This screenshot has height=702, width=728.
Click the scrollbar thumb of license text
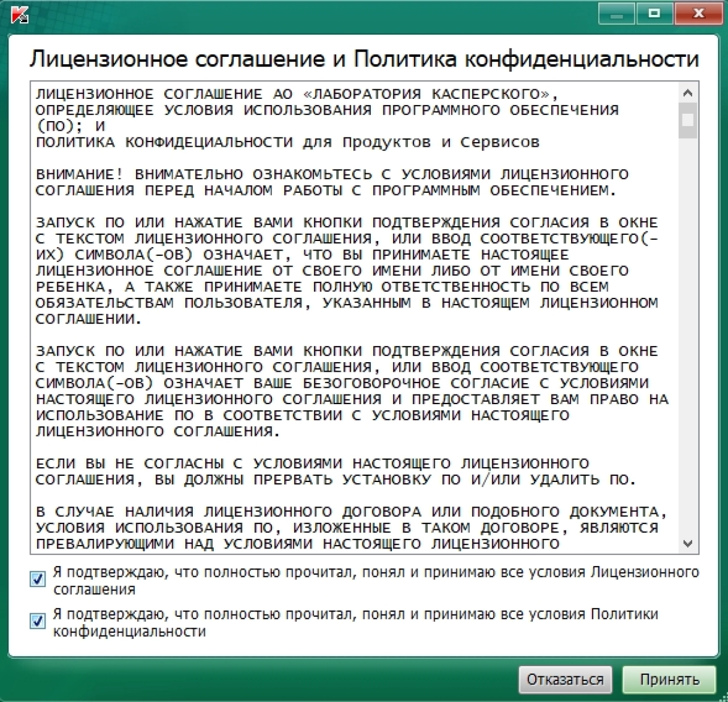(688, 121)
